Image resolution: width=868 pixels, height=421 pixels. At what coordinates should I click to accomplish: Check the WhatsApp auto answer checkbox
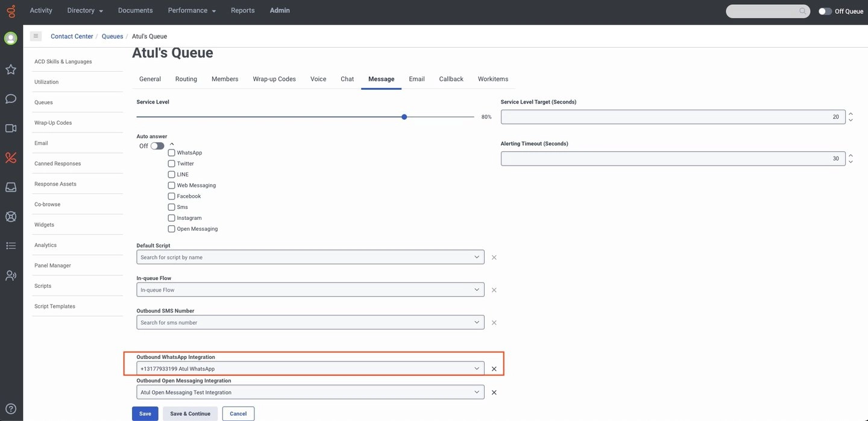coord(172,153)
